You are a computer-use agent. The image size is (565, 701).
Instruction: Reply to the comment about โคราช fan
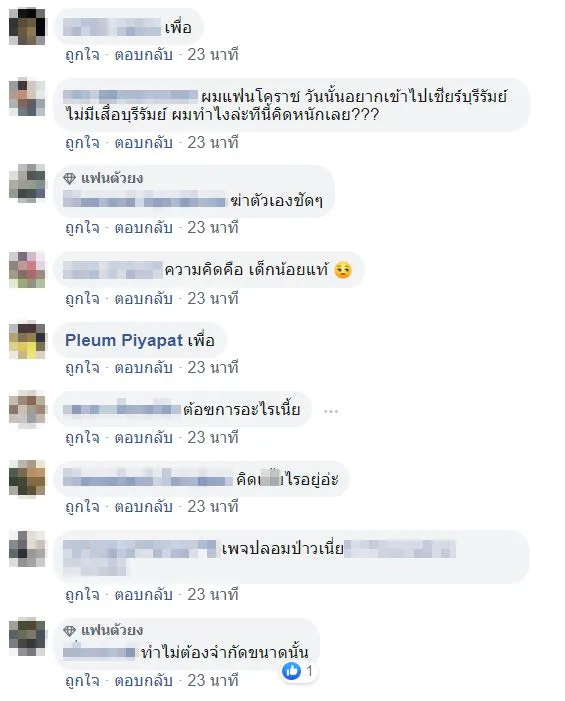(x=143, y=143)
